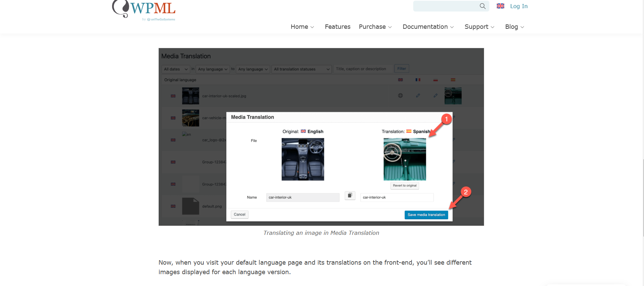Open the All dates dropdown
644x286 pixels.
[176, 69]
